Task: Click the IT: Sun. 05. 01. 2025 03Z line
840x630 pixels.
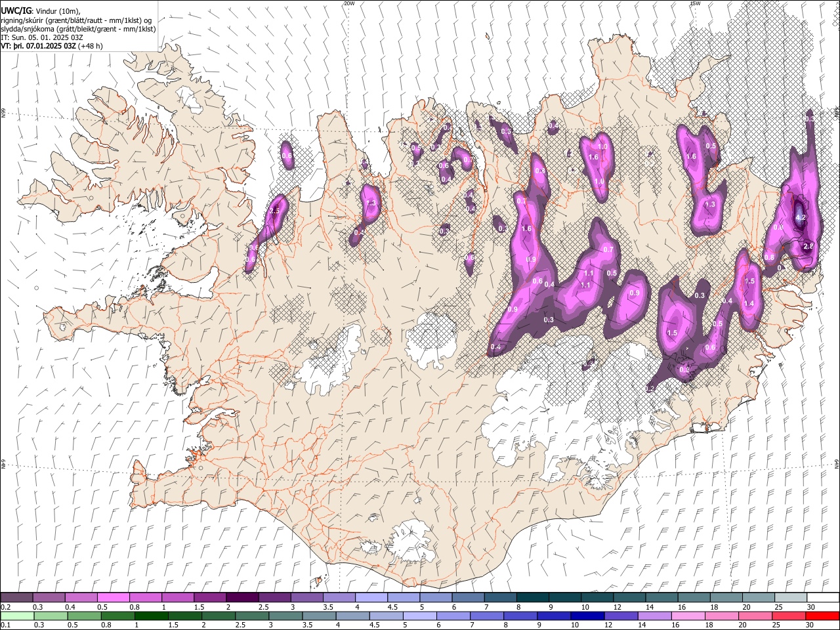Action: [x=42, y=37]
